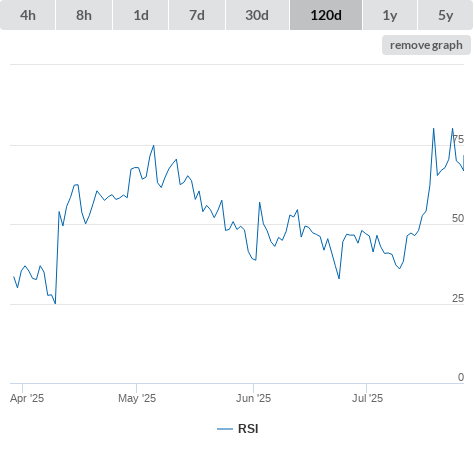Click the Jul '25 axis label
Viewport: 474px width, 455px height.
coord(367,398)
